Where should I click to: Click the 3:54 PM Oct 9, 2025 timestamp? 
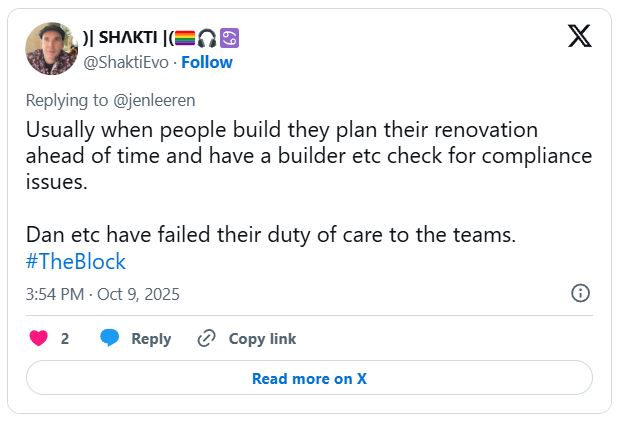102,294
